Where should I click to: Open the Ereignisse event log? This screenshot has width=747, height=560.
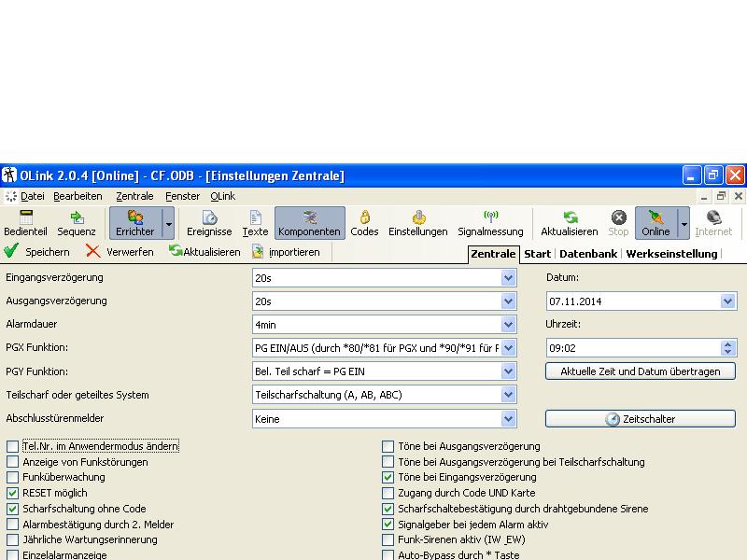pos(209,222)
